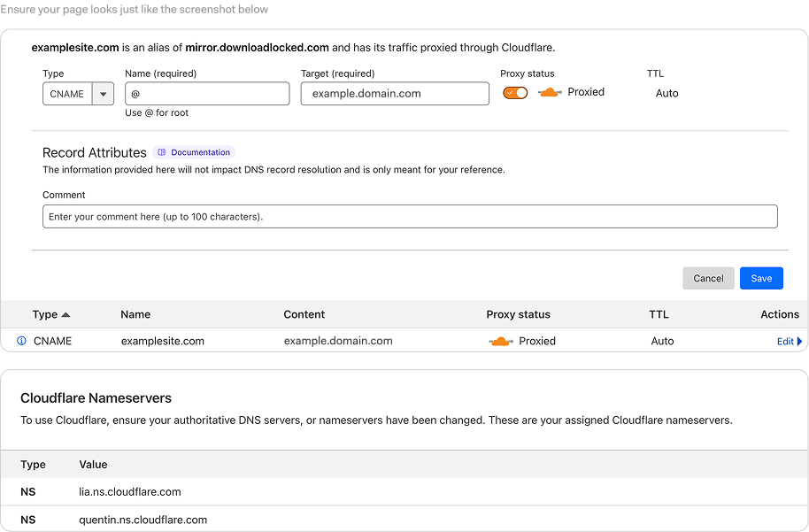
Task: Click the cloud icon in the examplesite.com row
Action: tap(501, 342)
